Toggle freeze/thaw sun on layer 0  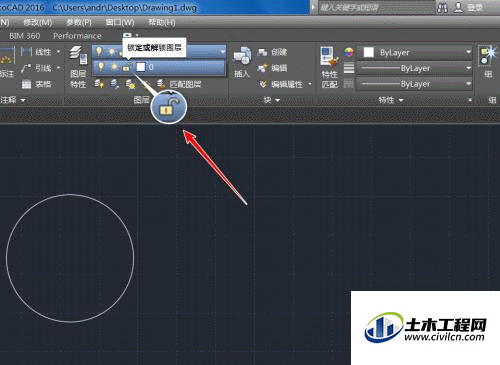pos(114,67)
